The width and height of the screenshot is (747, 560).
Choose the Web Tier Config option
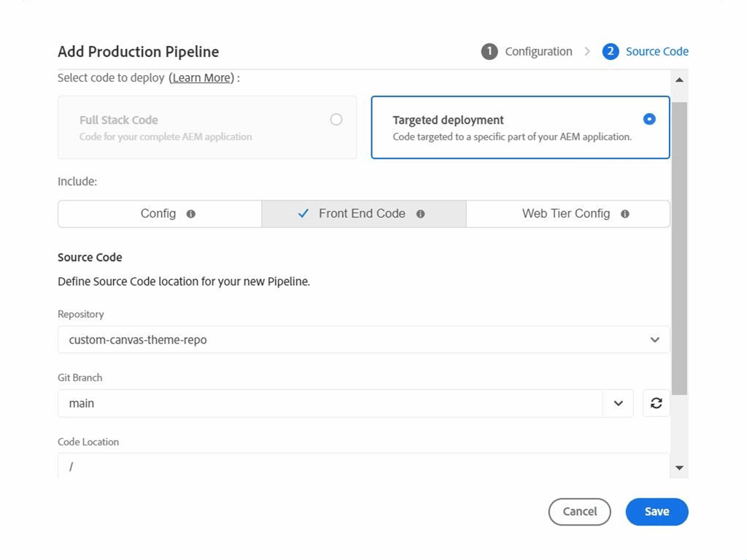[x=565, y=214]
